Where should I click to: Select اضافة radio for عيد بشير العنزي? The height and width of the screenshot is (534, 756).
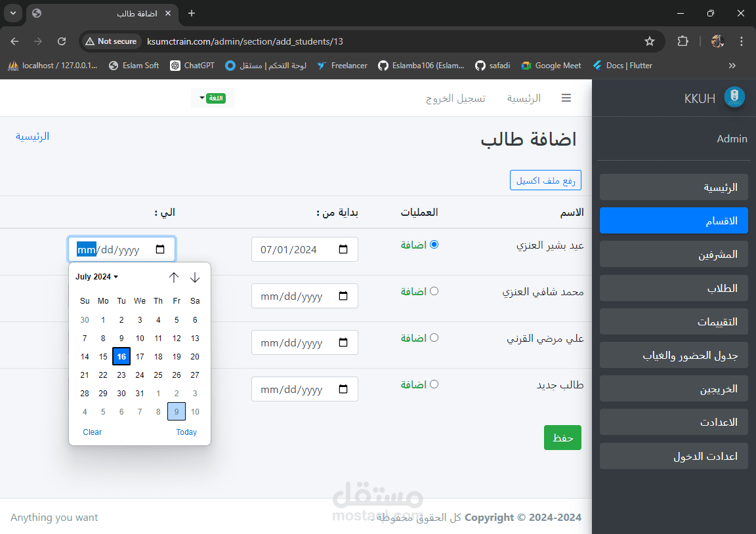[434, 244]
